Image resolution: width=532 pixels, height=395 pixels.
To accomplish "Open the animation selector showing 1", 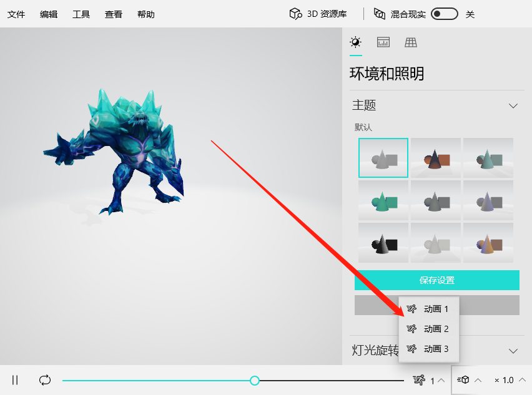I will [x=429, y=381].
